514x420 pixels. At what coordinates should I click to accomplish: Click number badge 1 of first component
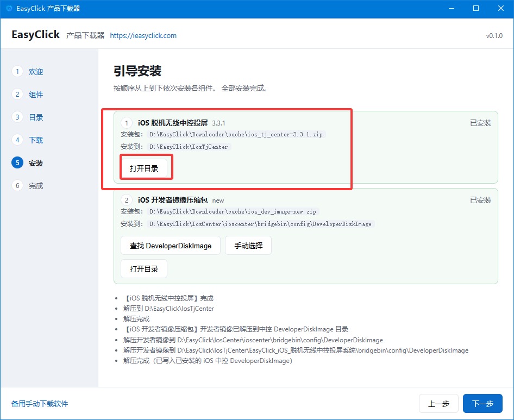pyautogui.click(x=127, y=123)
